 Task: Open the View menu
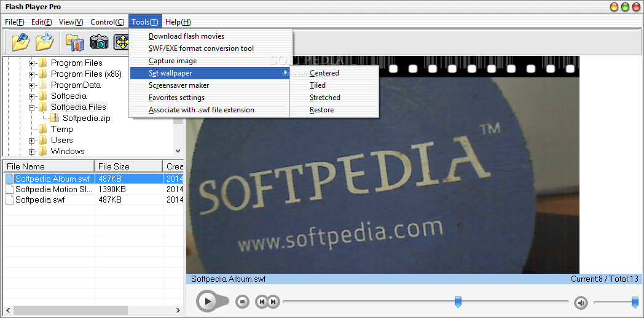coord(71,22)
